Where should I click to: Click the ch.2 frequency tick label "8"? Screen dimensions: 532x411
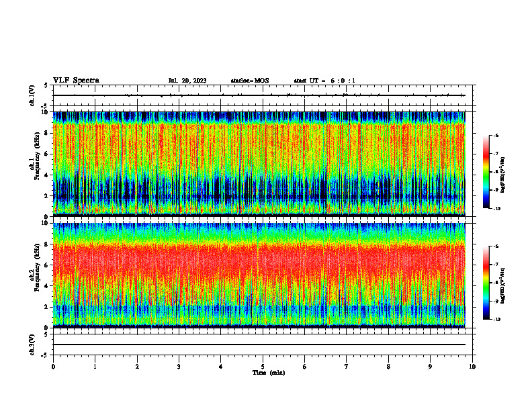tap(47, 244)
